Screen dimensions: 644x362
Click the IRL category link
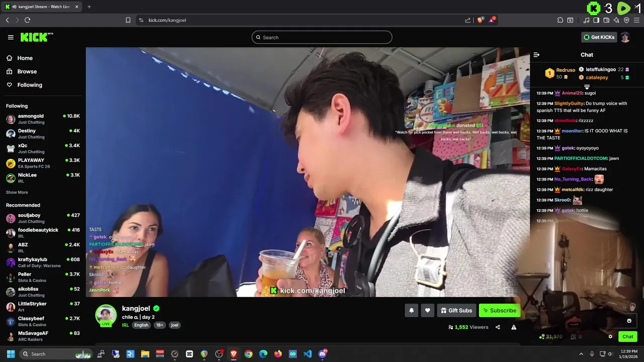pyautogui.click(x=125, y=325)
